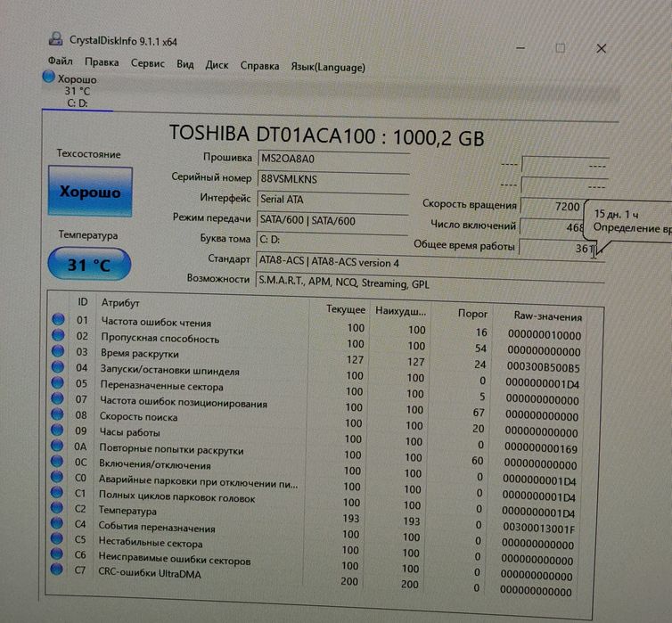Click status icon for attribute 07
Viewport: 672px width, 623px height.
57,398
